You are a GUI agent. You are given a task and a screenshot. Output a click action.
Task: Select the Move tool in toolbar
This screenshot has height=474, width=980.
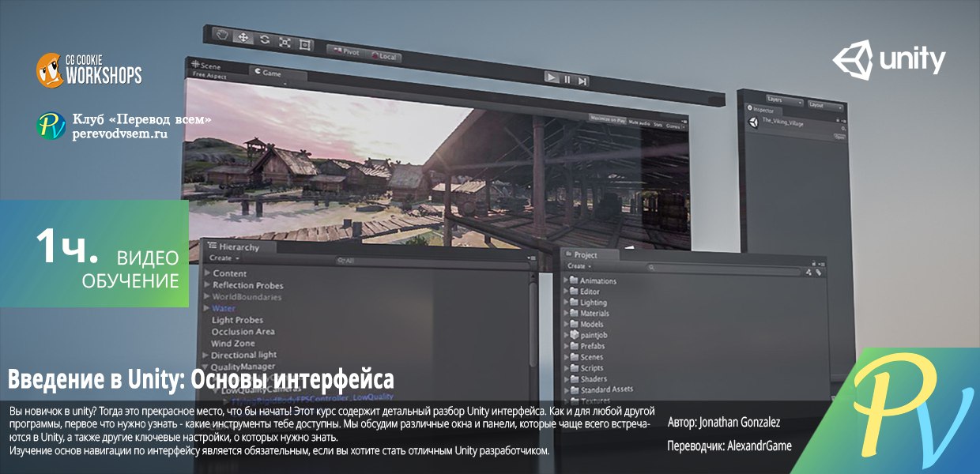pyautogui.click(x=243, y=38)
